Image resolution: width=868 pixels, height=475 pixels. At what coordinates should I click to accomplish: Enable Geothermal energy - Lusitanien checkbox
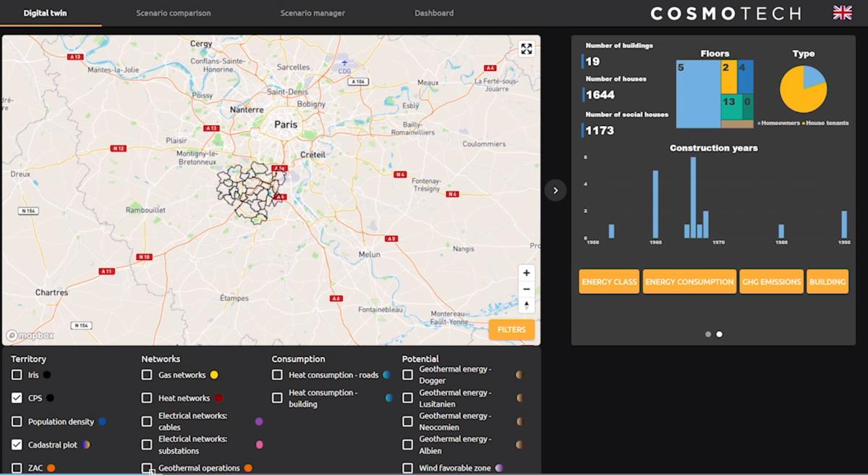(407, 398)
